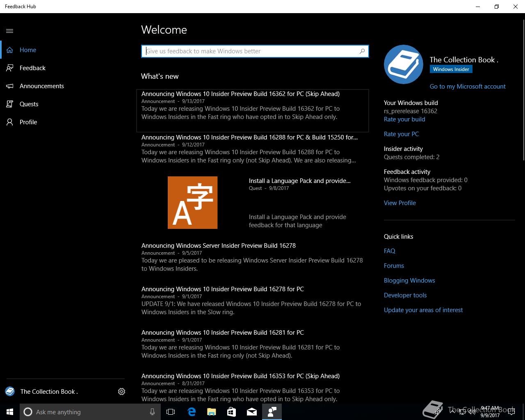Open View Profile link
This screenshot has height=420, width=525.
click(x=400, y=203)
